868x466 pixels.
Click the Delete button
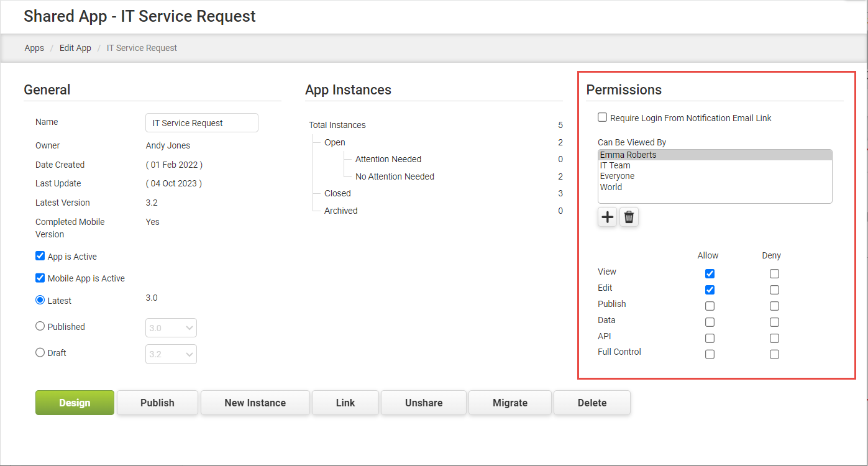(x=592, y=403)
